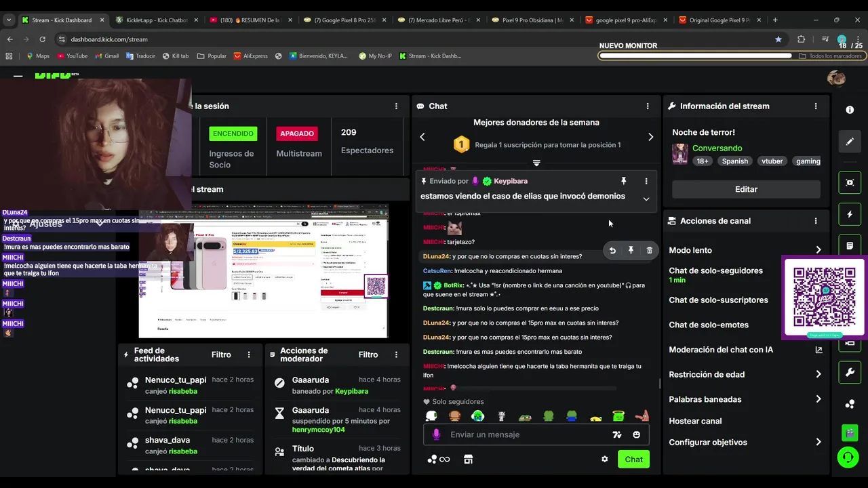
Task: Expand Palabras baneadas chevron
Action: click(818, 399)
